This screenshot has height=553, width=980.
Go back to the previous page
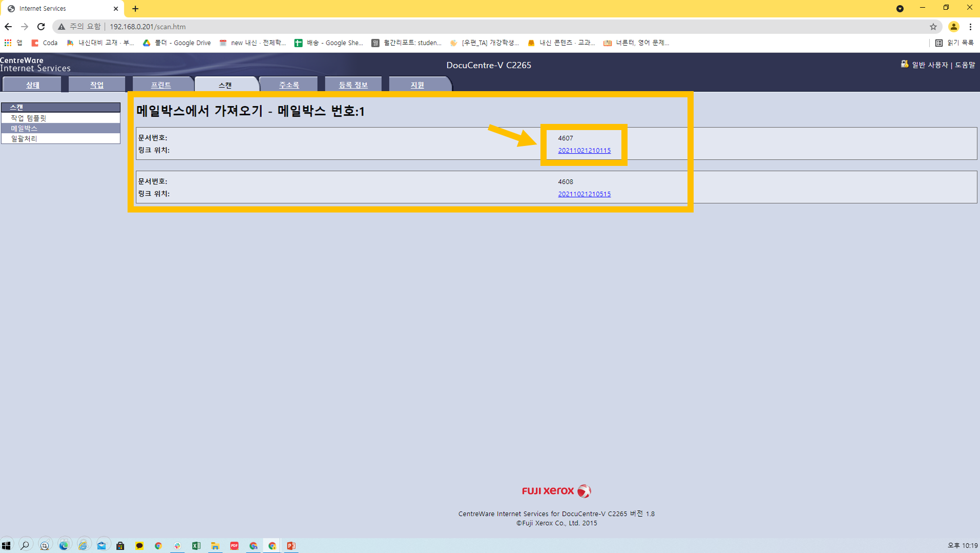8,27
